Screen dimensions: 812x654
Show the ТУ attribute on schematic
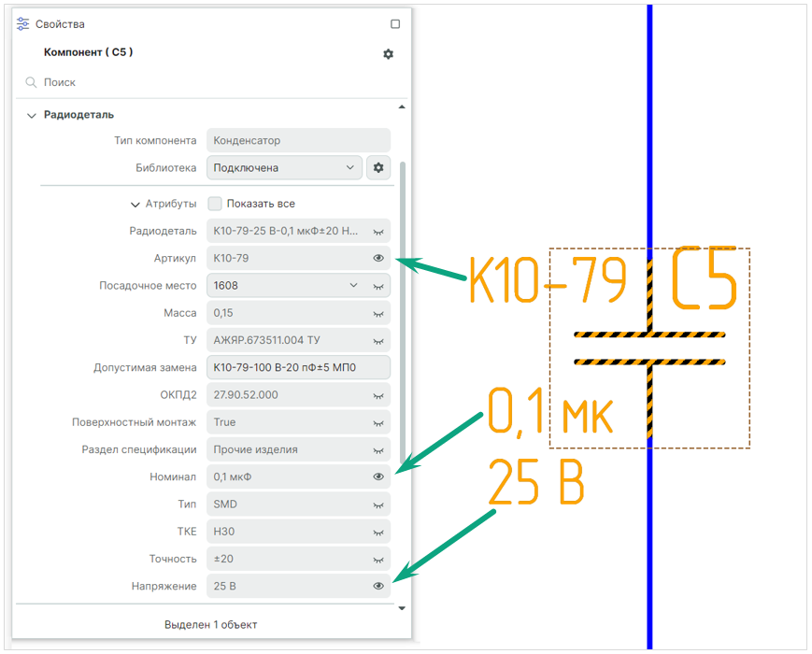378,341
